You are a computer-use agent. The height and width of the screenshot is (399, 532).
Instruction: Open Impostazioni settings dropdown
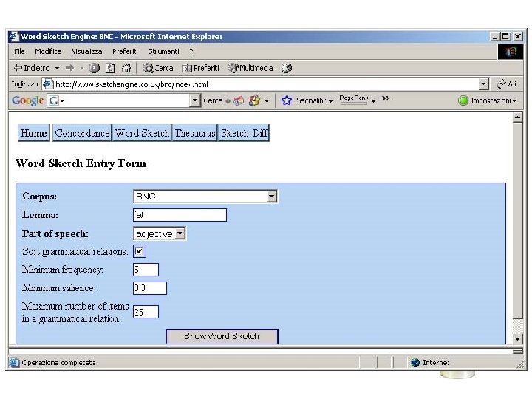click(487, 100)
